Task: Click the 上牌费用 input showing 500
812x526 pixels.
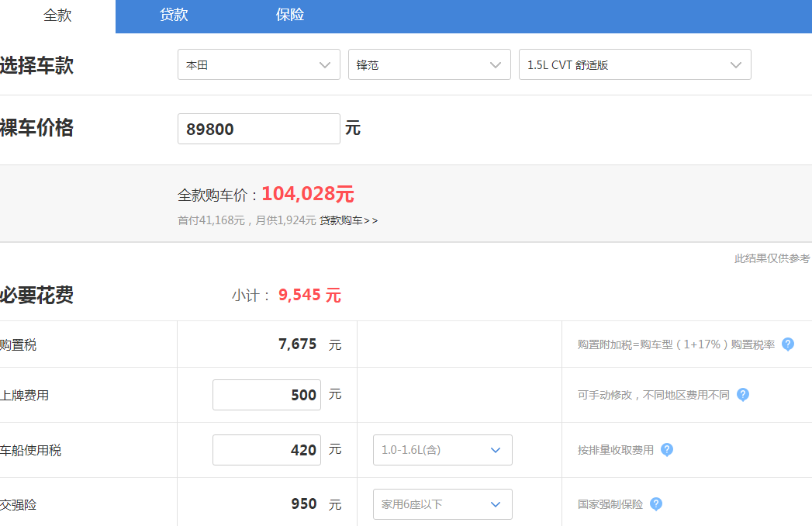Action: click(267, 395)
